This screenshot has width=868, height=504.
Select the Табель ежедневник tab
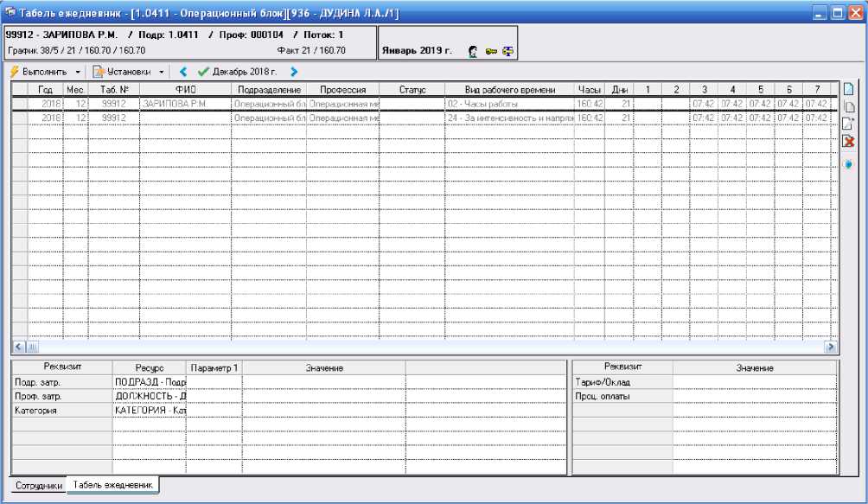(x=113, y=485)
